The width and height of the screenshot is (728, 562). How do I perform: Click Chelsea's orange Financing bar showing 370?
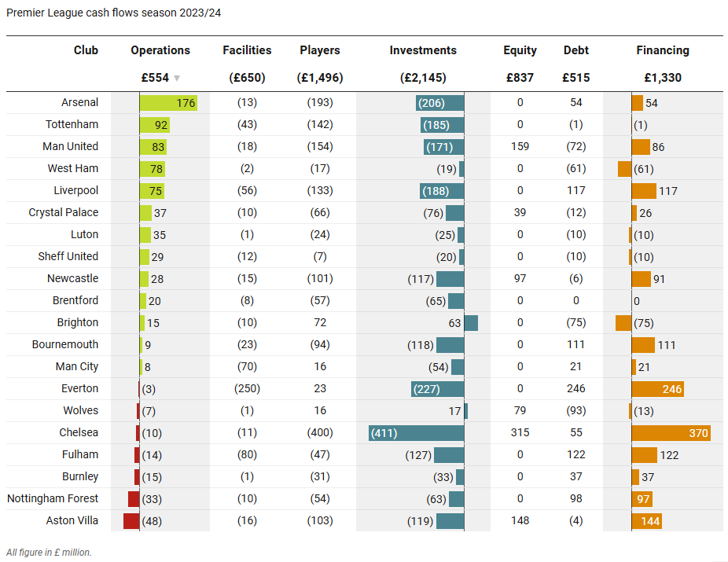click(x=671, y=433)
